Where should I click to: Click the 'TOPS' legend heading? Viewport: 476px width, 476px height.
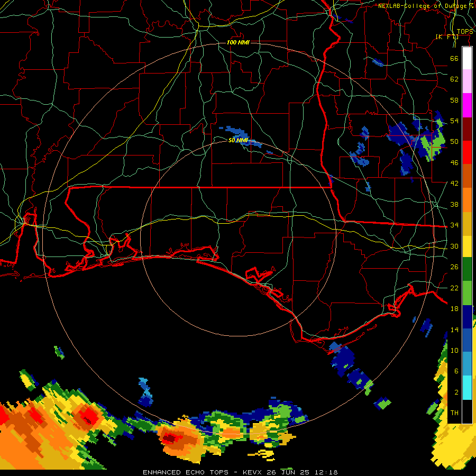click(x=465, y=32)
